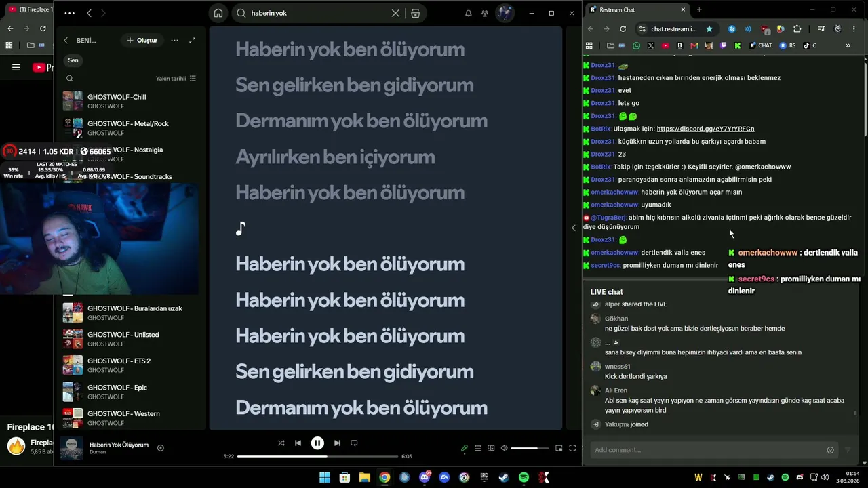Open Spotify Friend Activity icon
The image size is (868, 488).
point(485,13)
